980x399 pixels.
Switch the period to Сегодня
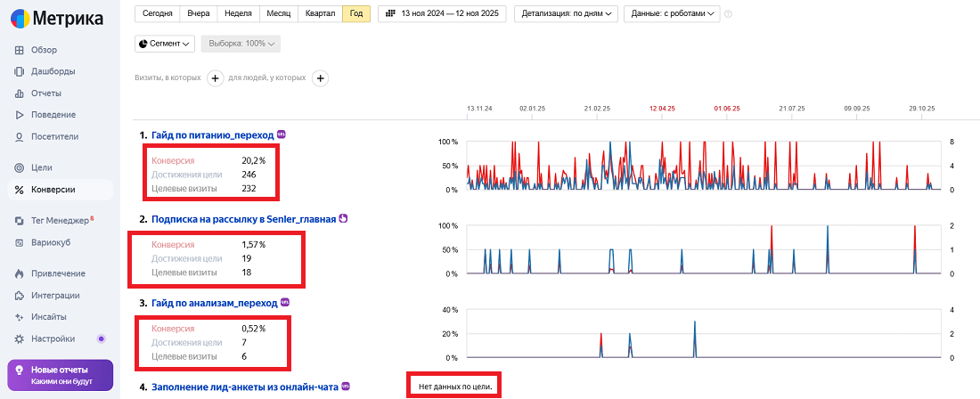pyautogui.click(x=157, y=13)
